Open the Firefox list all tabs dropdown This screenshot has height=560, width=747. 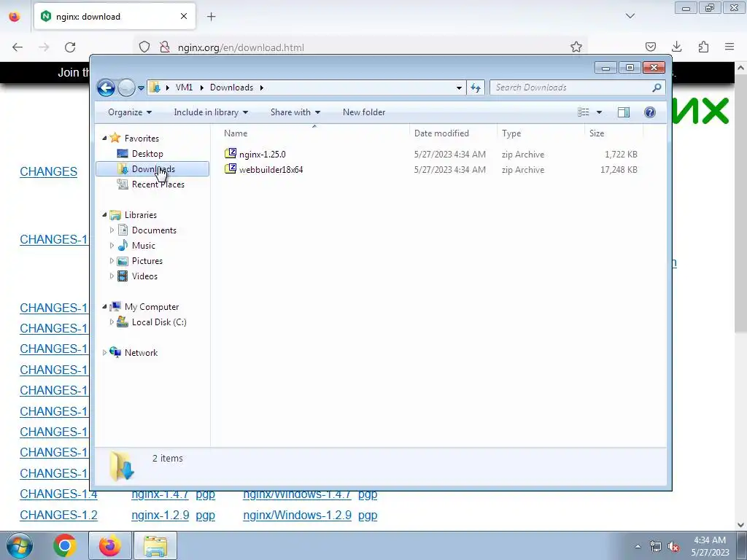pos(630,16)
